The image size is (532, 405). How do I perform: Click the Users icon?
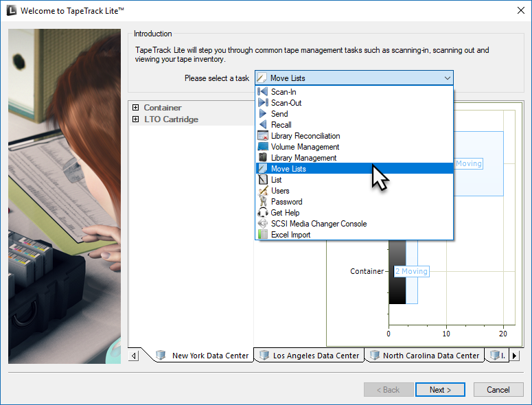(x=263, y=191)
